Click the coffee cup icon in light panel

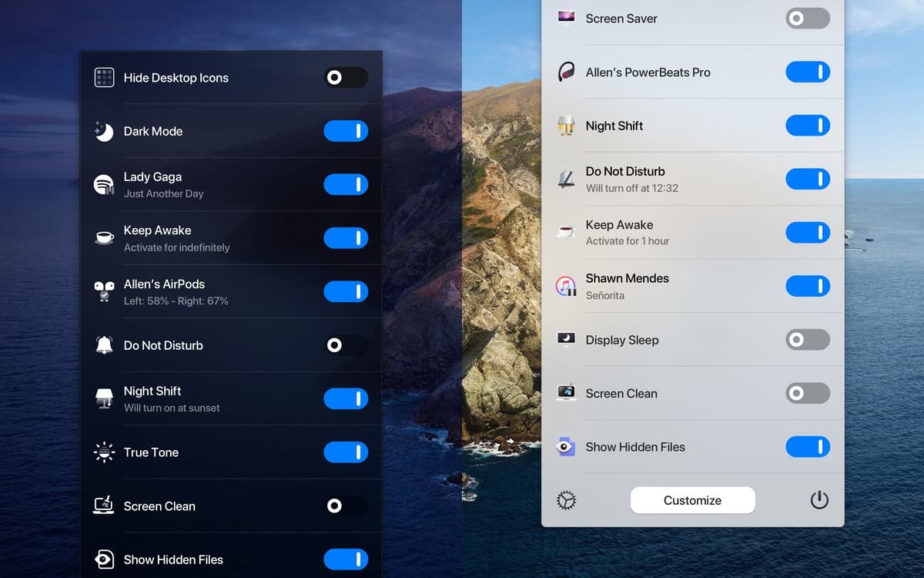point(566,232)
